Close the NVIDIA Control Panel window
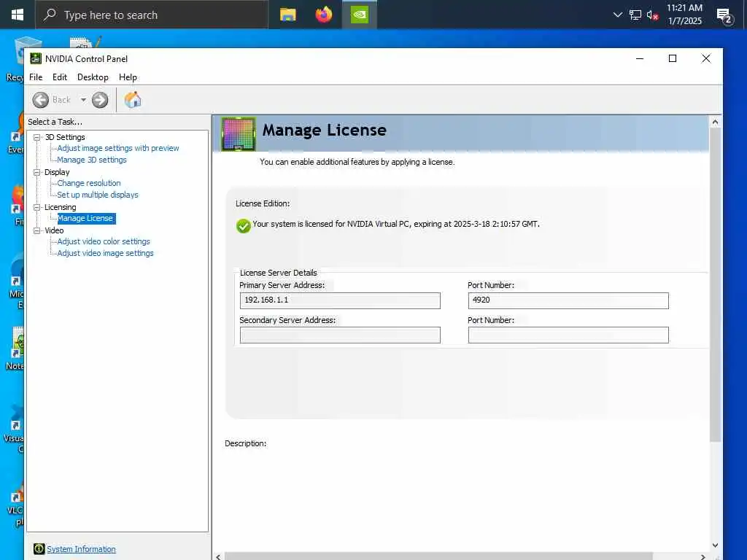Screen dimensions: 747x560 click(x=706, y=58)
